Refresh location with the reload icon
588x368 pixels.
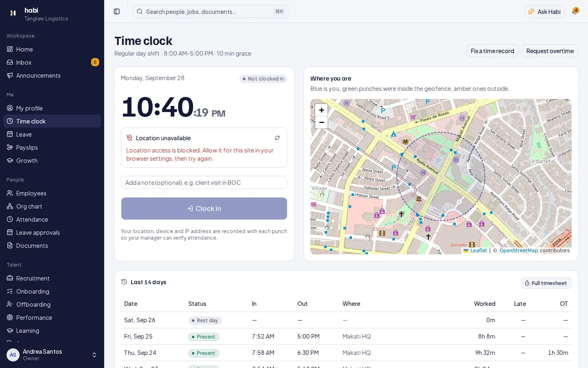[277, 138]
